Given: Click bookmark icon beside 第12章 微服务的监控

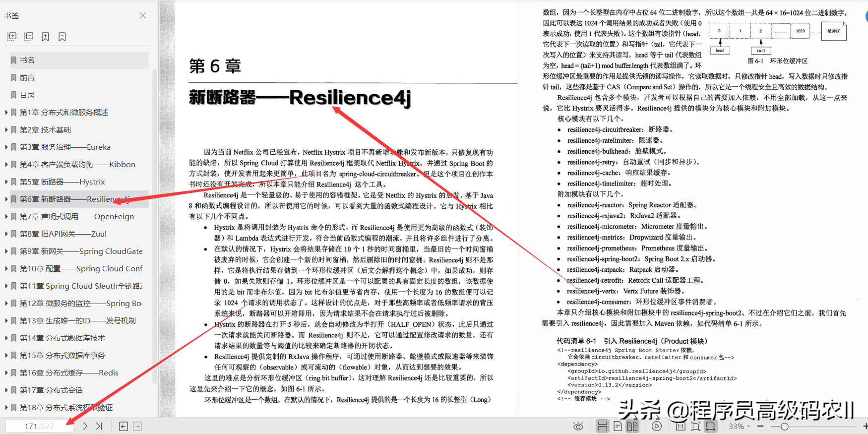Looking at the screenshot, I should pyautogui.click(x=14, y=303).
